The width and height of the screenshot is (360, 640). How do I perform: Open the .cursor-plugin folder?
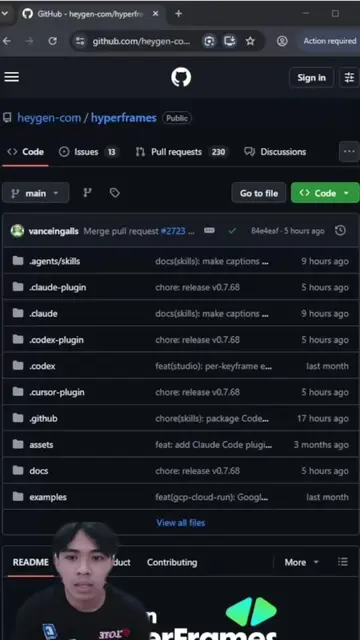click(57, 392)
